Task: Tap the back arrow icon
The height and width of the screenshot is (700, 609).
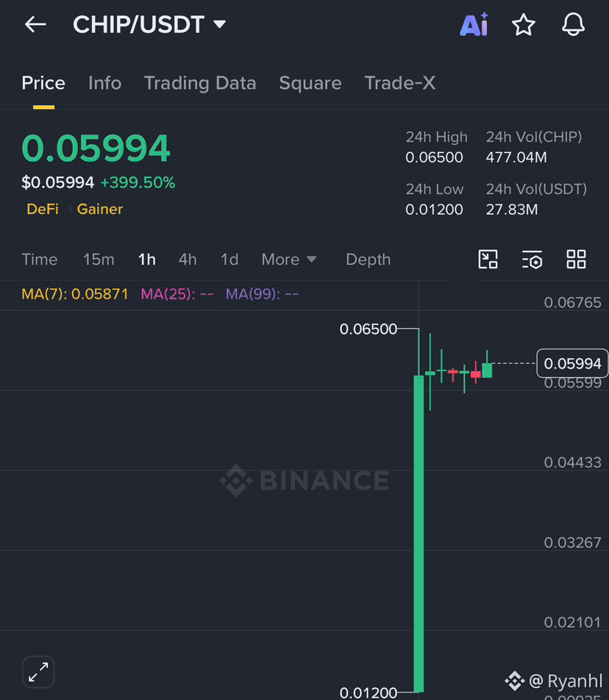Action: pyautogui.click(x=35, y=24)
